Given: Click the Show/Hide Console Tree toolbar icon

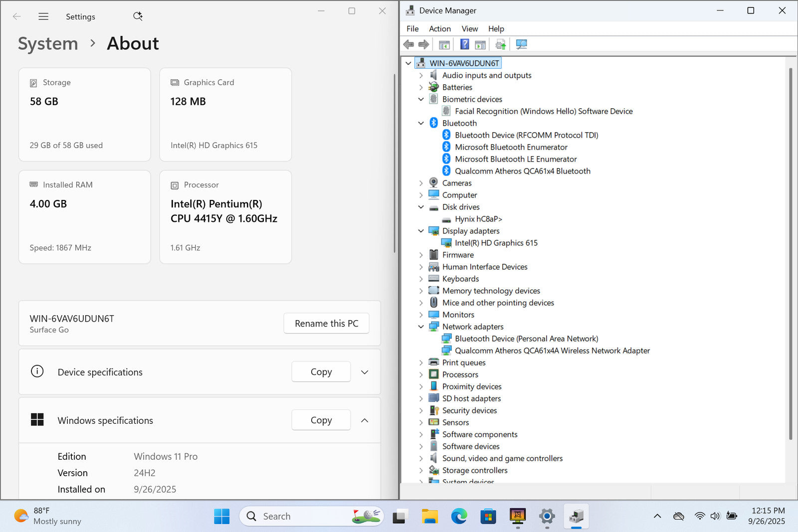Looking at the screenshot, I should click(x=444, y=44).
